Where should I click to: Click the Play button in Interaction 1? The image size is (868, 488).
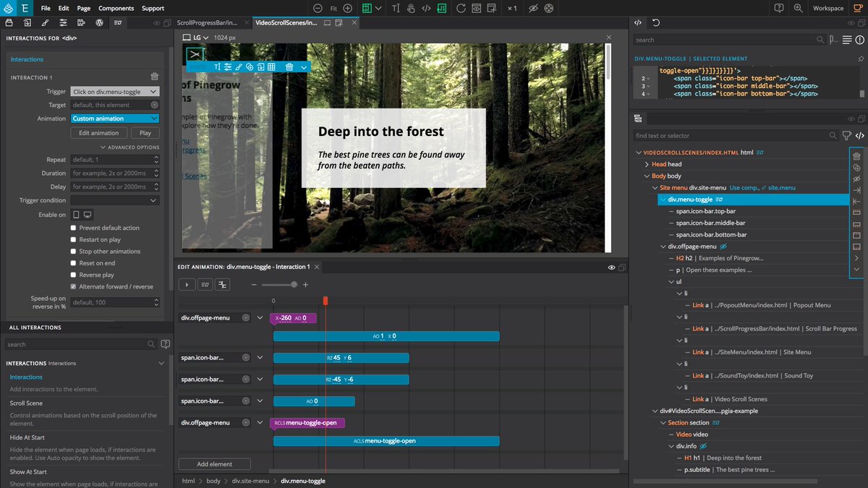click(145, 133)
